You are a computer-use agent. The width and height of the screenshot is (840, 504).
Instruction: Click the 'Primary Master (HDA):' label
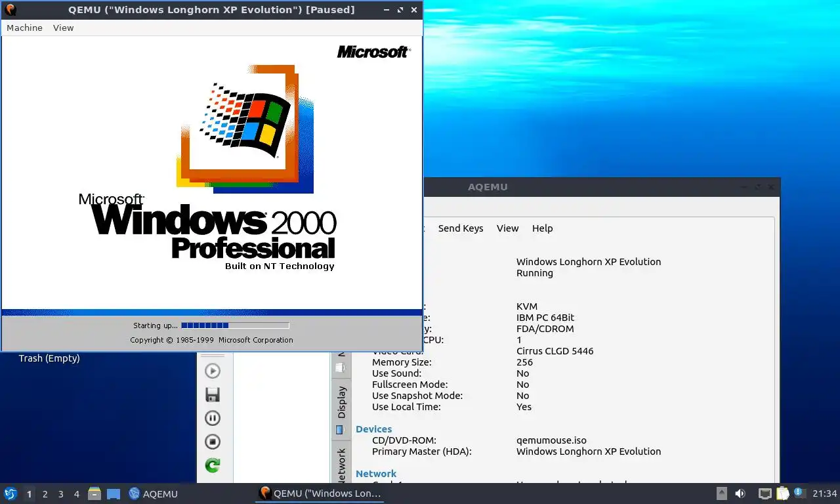(x=422, y=451)
